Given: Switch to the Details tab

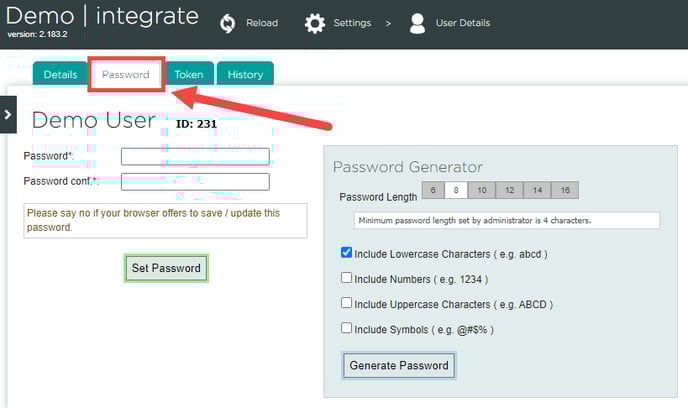Looking at the screenshot, I should pos(60,75).
